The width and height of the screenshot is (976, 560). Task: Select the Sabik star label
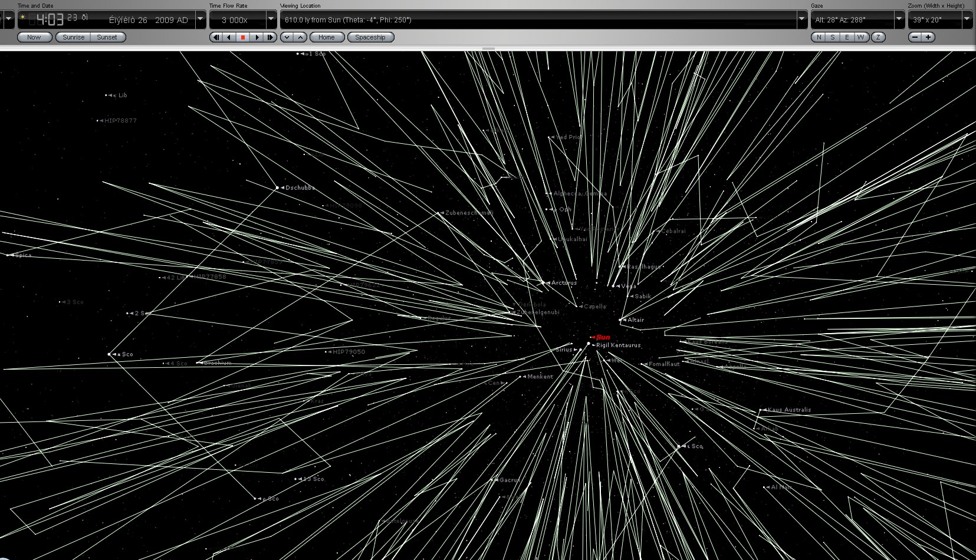[x=643, y=297]
